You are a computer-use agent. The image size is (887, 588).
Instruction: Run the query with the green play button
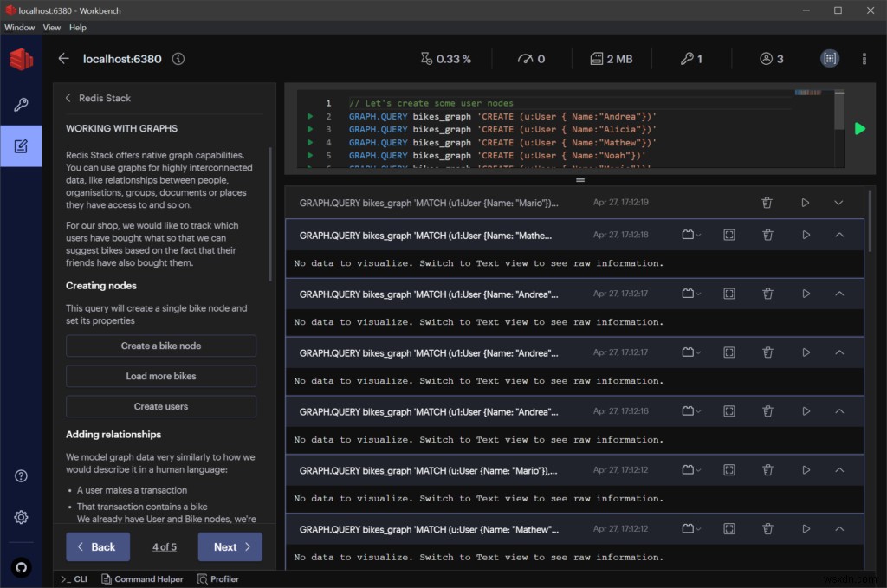tap(859, 128)
